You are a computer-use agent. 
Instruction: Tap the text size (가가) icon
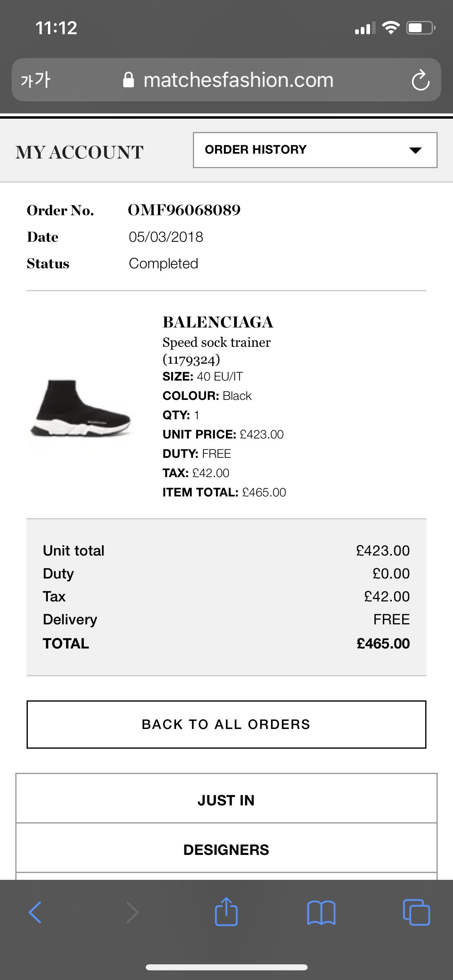click(x=35, y=80)
